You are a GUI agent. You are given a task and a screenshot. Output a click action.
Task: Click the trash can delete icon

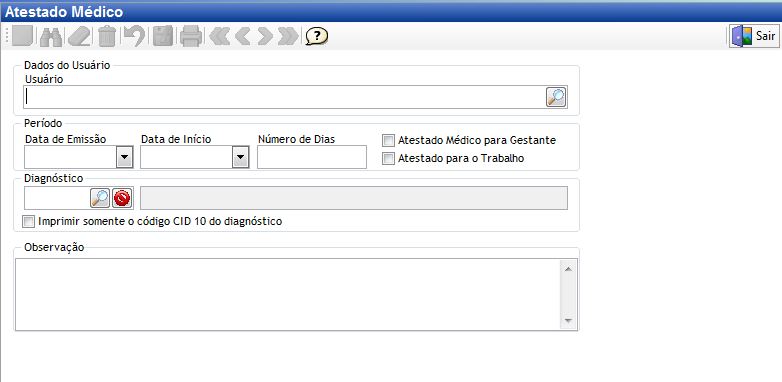pos(107,36)
